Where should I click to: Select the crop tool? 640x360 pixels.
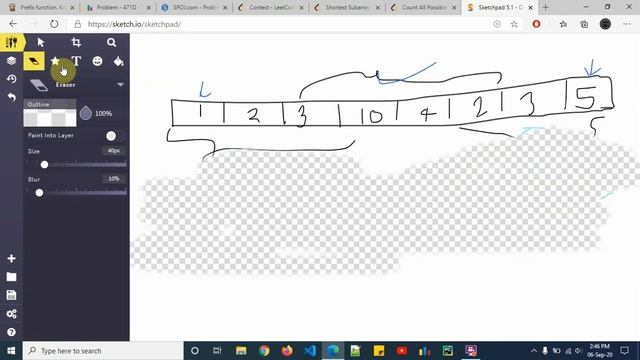(x=76, y=42)
